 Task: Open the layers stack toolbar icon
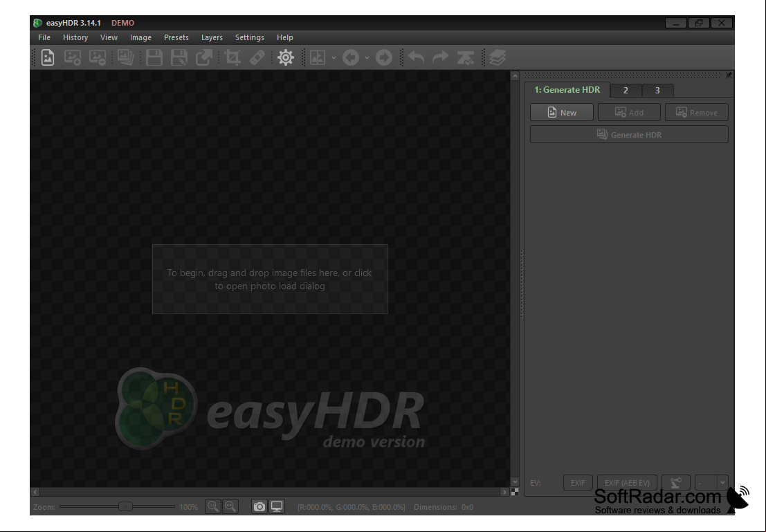(498, 57)
